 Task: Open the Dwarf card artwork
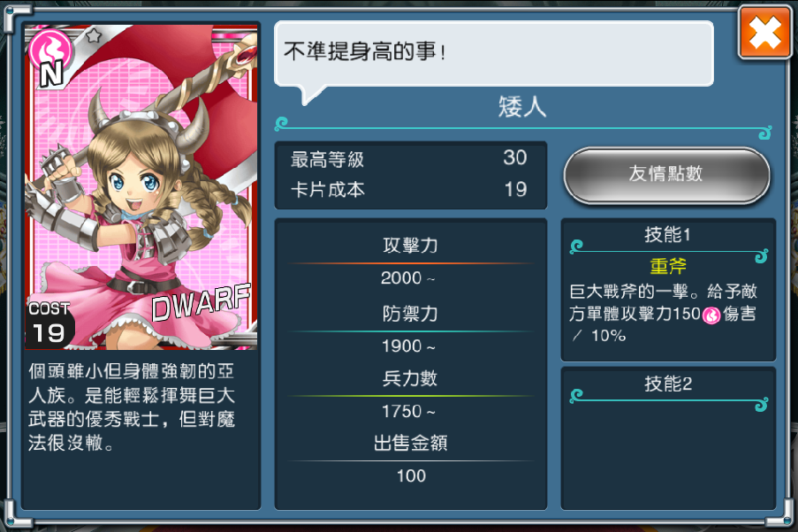tap(141, 186)
